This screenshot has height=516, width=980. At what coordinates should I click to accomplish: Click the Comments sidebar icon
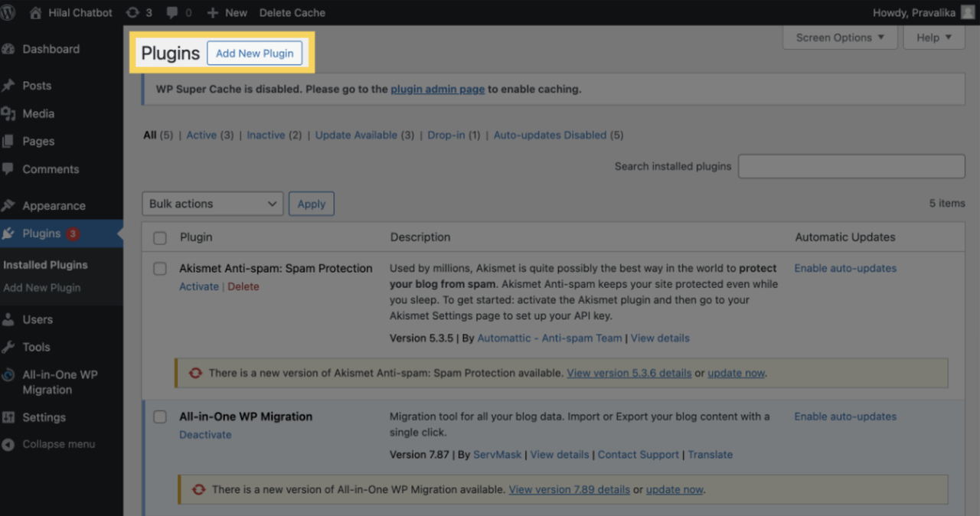pyautogui.click(x=8, y=168)
